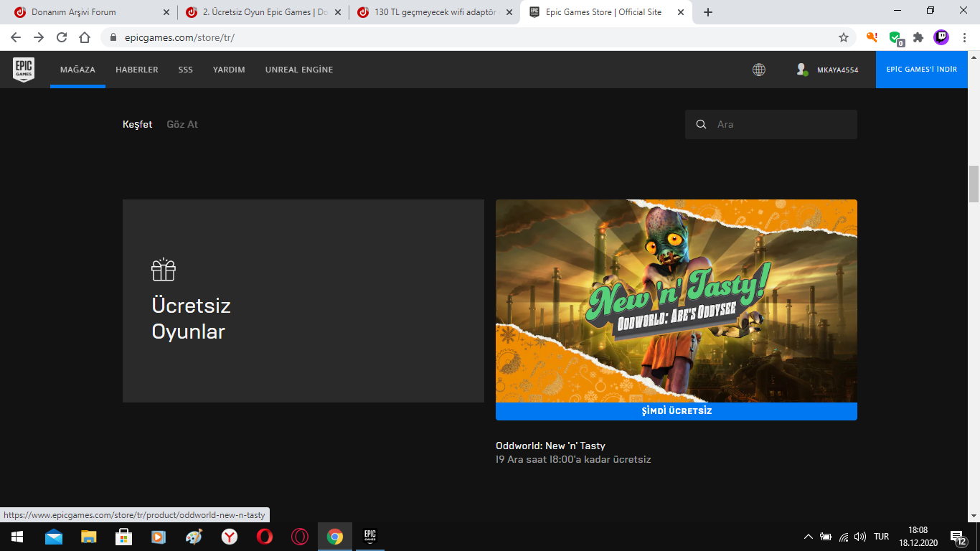Image resolution: width=980 pixels, height=551 pixels.
Task: Click the Epic Games logo
Action: coord(24,70)
